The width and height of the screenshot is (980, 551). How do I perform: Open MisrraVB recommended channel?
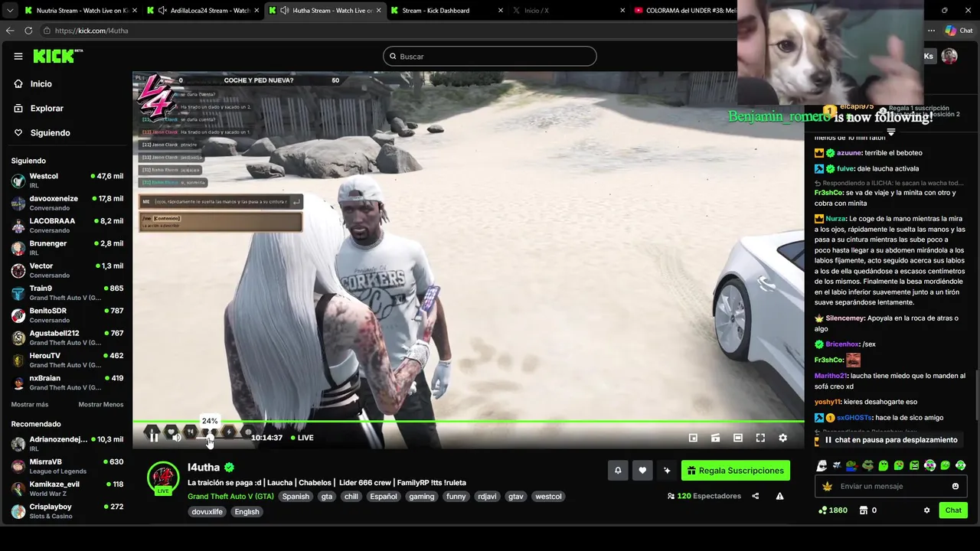67,466
